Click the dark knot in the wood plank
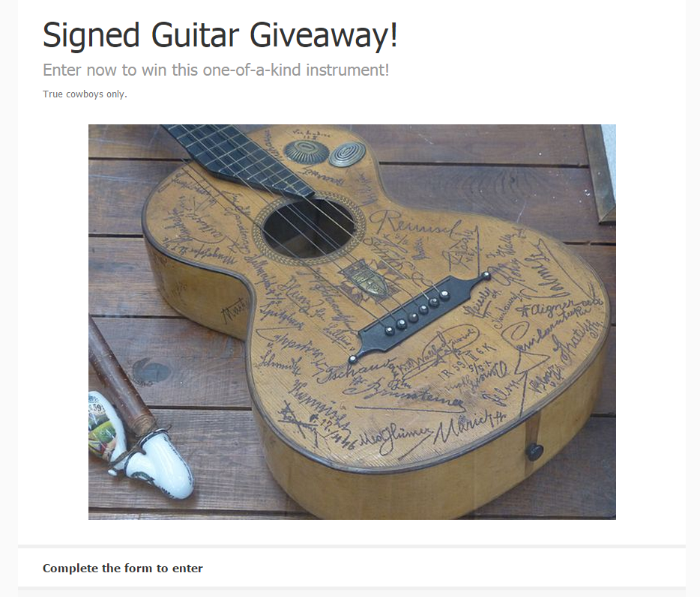Screen dimensions: 700x597 tap(151, 372)
